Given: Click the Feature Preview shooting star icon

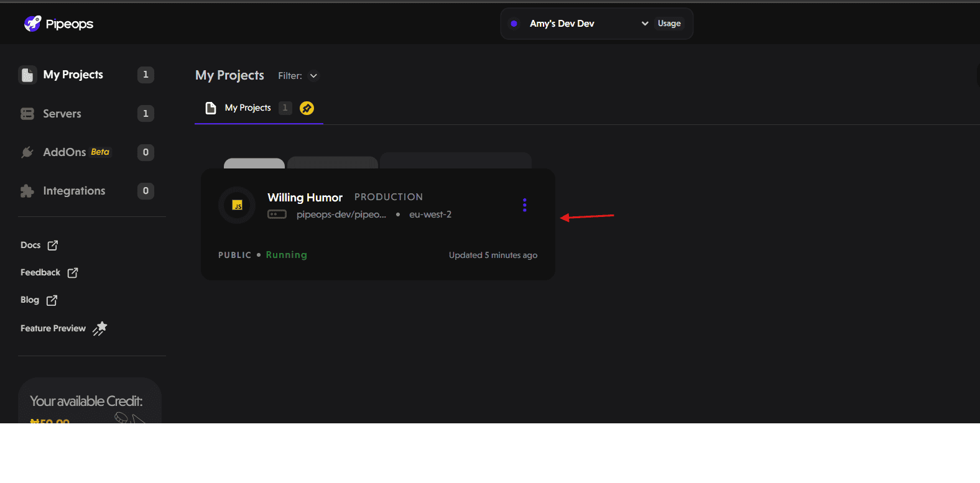Looking at the screenshot, I should click(x=100, y=328).
